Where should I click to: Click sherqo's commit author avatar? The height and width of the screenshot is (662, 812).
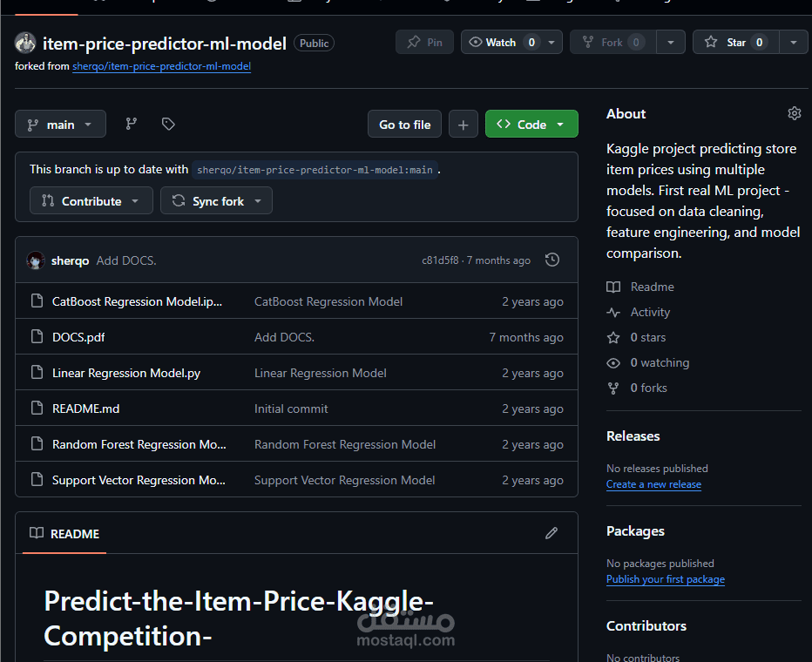pyautogui.click(x=36, y=260)
